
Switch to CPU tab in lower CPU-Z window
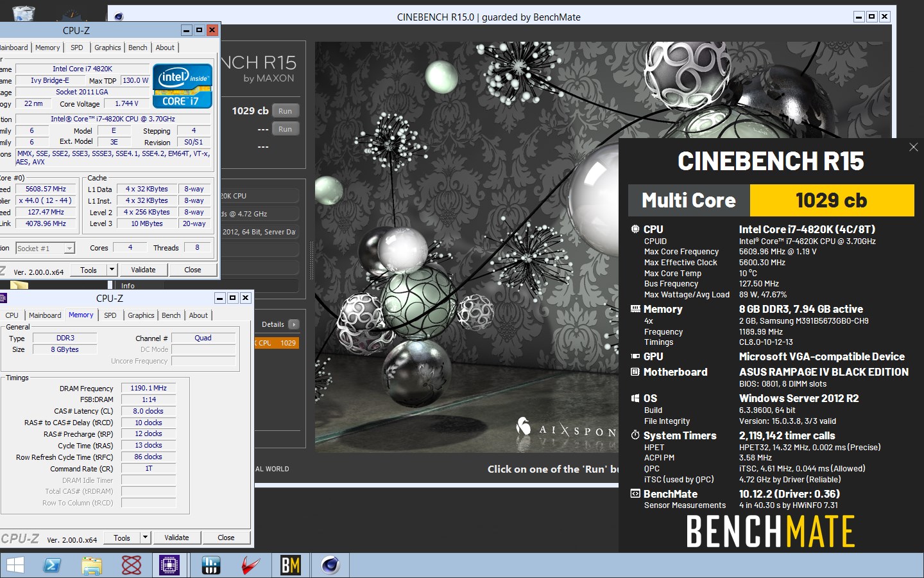click(12, 315)
